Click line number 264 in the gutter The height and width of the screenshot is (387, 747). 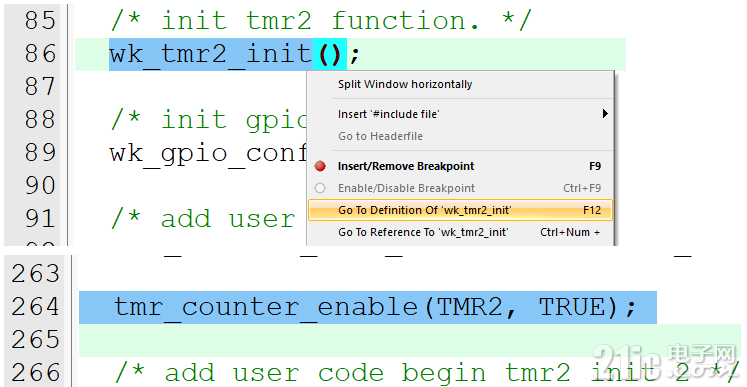[35, 307]
